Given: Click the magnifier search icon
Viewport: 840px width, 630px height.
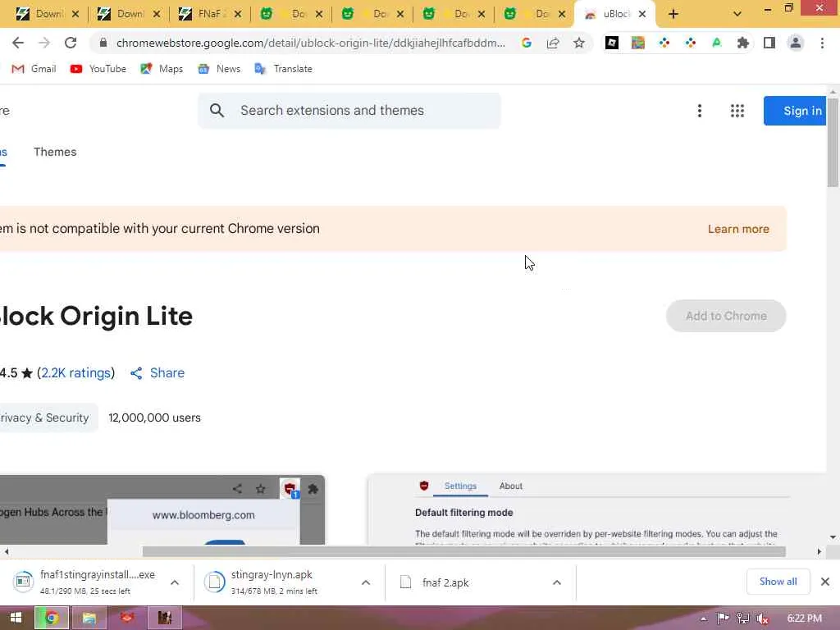Looking at the screenshot, I should pyautogui.click(x=217, y=111).
